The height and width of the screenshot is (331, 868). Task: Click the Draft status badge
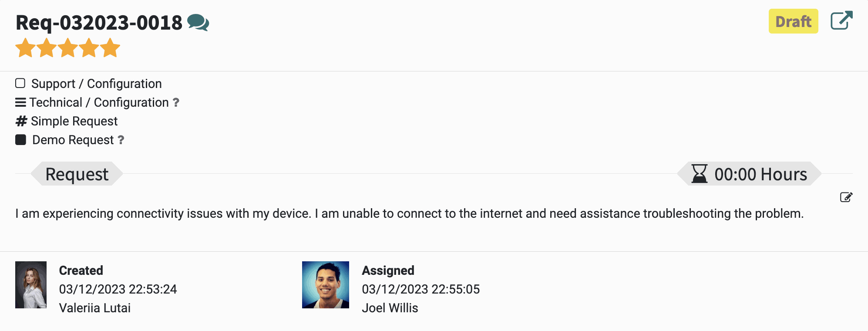pyautogui.click(x=793, y=21)
